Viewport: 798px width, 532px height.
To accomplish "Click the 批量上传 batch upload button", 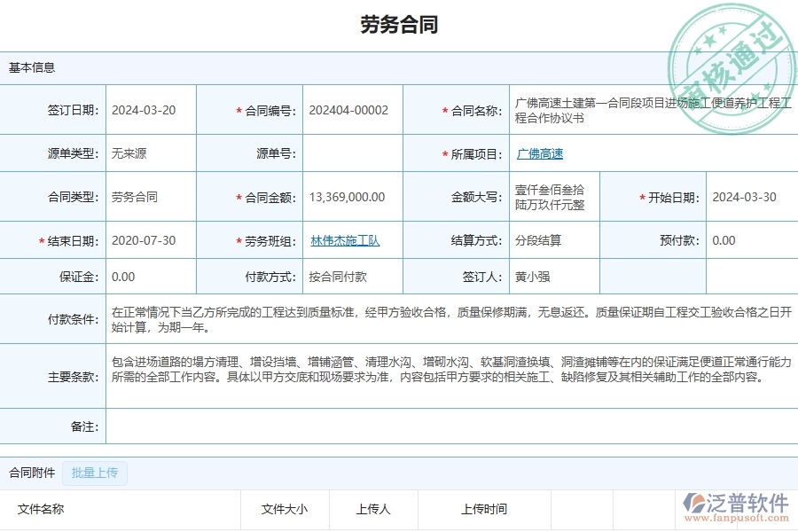I will pos(92,473).
